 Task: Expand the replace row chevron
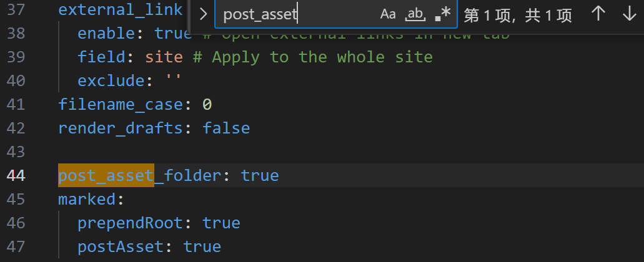pos(203,14)
